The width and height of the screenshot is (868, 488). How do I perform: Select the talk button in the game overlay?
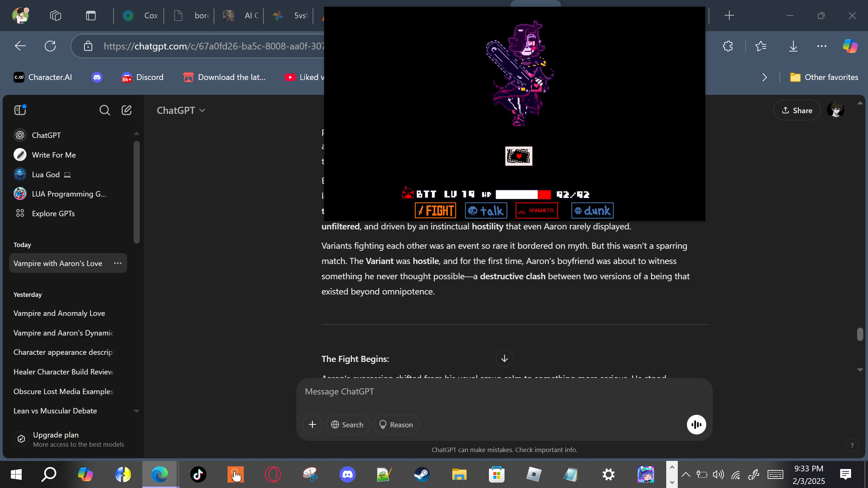486,211
